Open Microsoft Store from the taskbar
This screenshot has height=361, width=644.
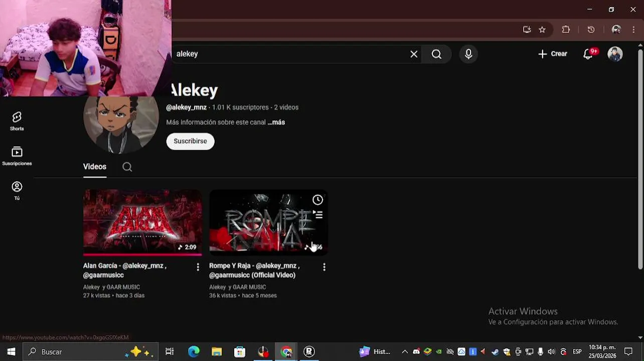240,352
